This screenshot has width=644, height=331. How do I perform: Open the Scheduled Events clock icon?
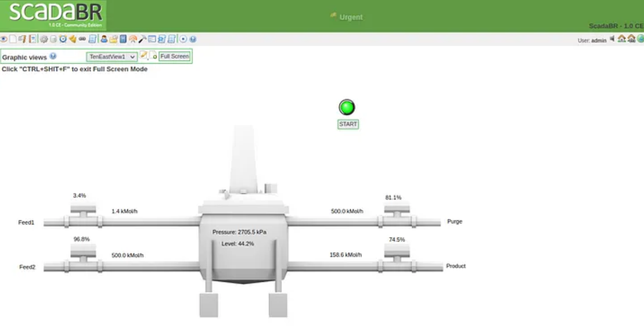click(x=63, y=38)
